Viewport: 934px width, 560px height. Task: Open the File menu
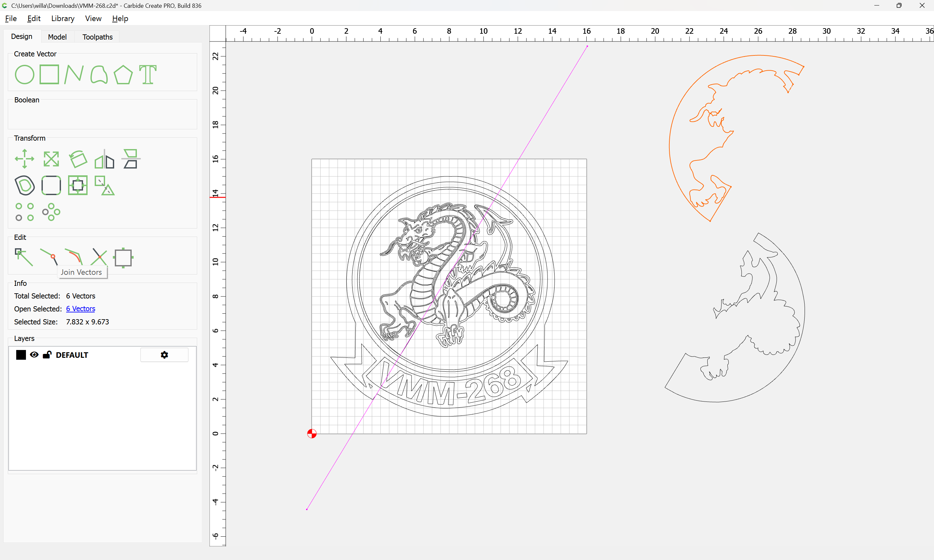pyautogui.click(x=11, y=18)
